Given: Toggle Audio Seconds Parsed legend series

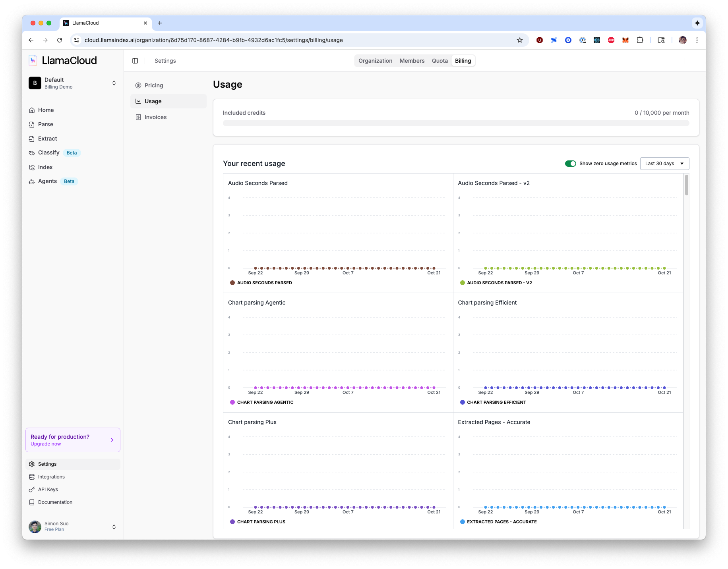Looking at the screenshot, I should pos(261,283).
